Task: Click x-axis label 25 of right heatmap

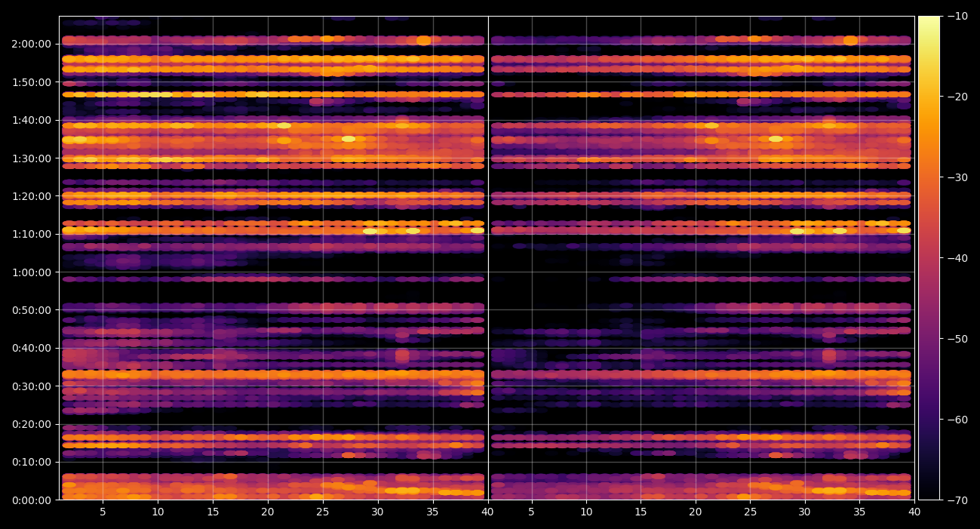Action: point(751,512)
